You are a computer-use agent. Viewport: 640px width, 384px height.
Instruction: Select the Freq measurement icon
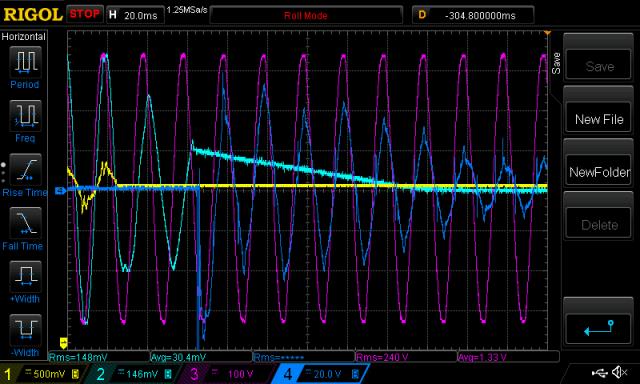[x=25, y=115]
